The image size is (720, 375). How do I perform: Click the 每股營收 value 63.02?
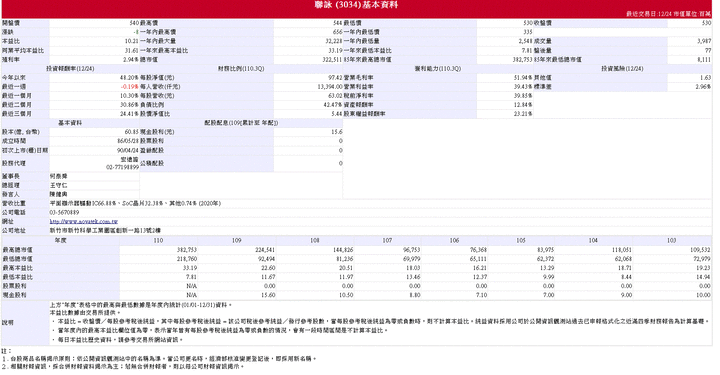point(335,96)
